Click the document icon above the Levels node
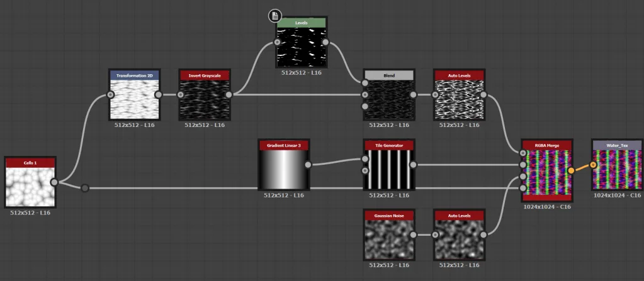The width and height of the screenshot is (644, 281). point(274,16)
